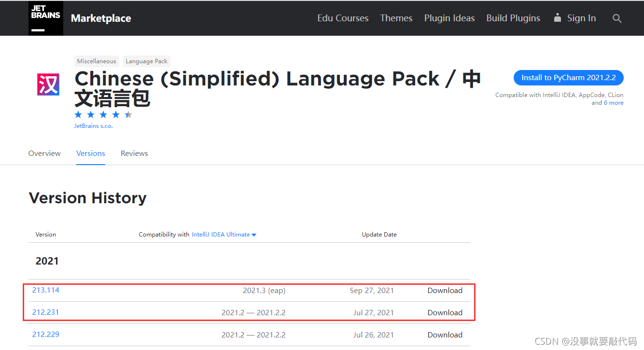Click the Chinese Language Pack plugin icon

coord(48,84)
